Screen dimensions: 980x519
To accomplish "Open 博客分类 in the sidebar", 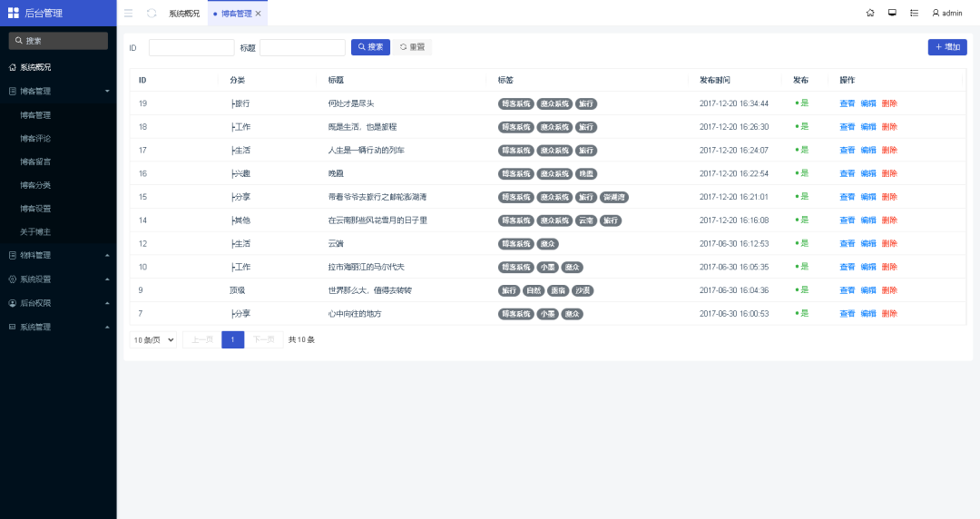I will pyautogui.click(x=58, y=185).
